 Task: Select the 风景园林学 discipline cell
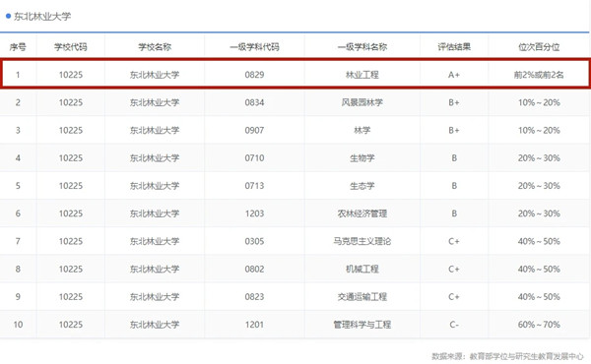click(x=362, y=102)
